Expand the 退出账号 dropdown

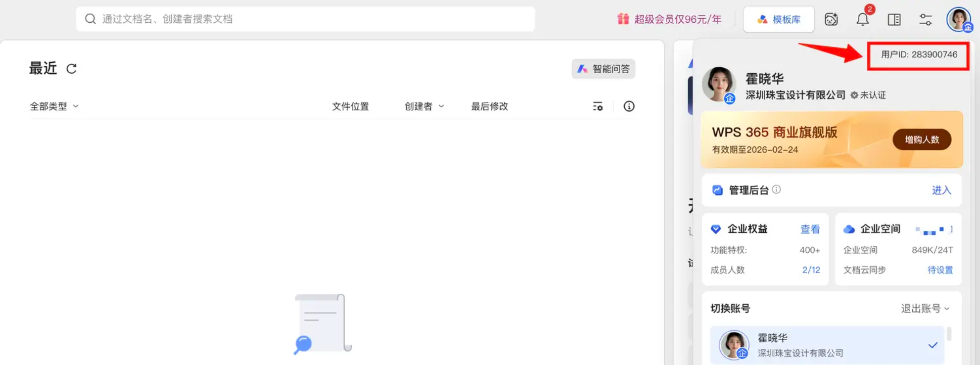(925, 308)
